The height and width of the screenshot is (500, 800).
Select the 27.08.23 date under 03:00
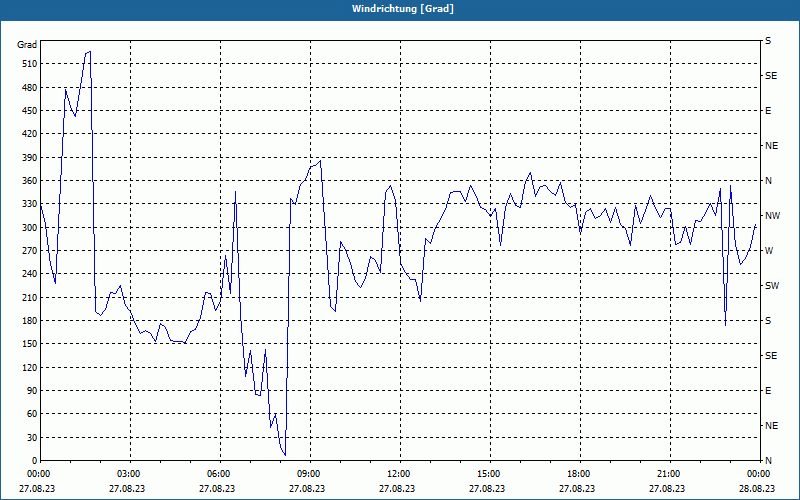coord(127,488)
